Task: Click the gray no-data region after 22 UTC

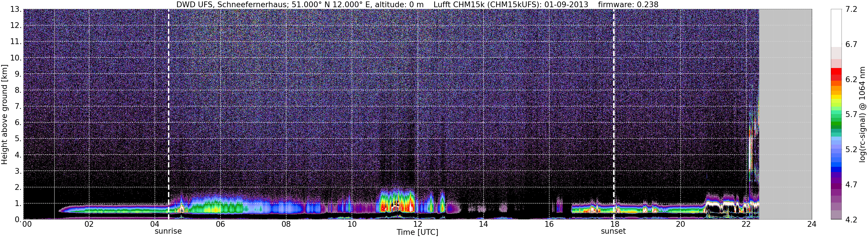Action: [785, 114]
